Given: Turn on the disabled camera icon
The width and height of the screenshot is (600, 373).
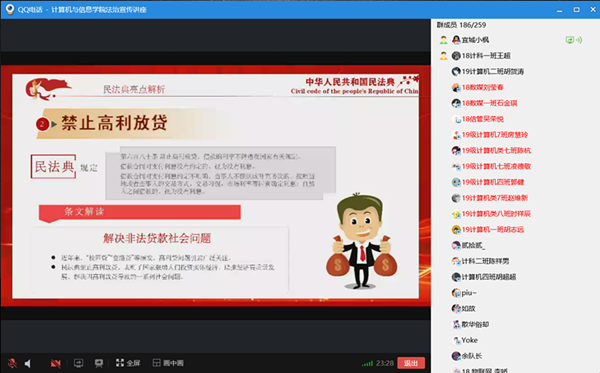Looking at the screenshot, I should pyautogui.click(x=56, y=363).
